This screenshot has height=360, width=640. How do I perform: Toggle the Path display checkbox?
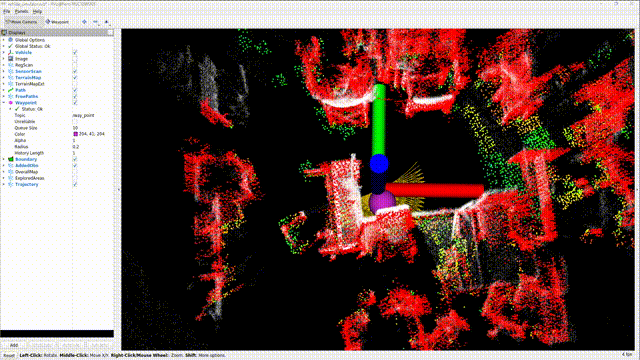click(x=75, y=90)
